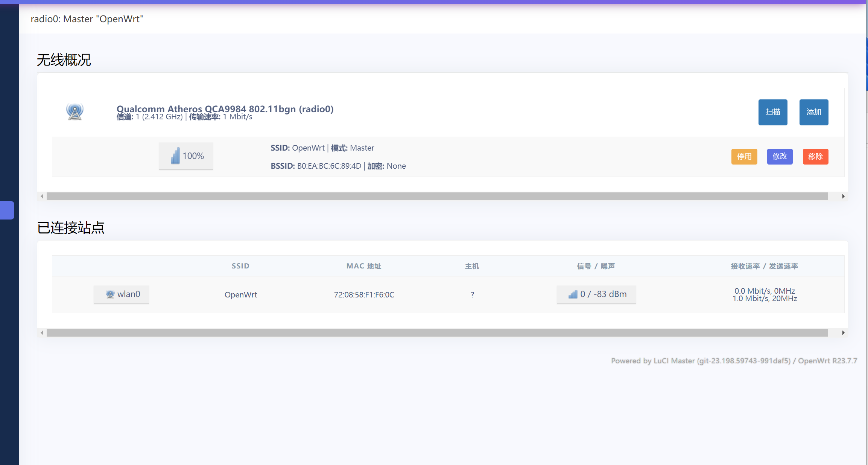Click MAC address 72:08:58:F1:F6:0C in stations table
The width and height of the screenshot is (868, 465).
pos(364,295)
